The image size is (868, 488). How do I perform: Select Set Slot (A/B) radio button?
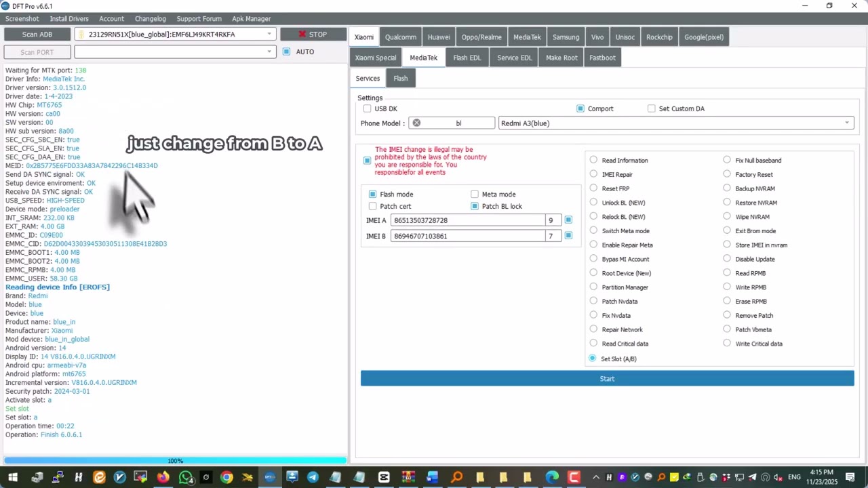(x=593, y=359)
